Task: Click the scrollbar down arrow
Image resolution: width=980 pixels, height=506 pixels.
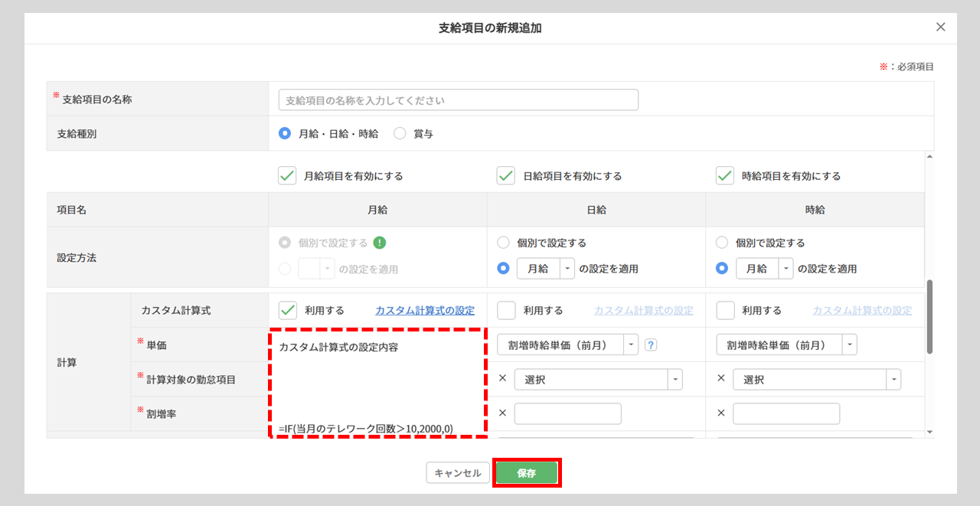Action: 929,432
